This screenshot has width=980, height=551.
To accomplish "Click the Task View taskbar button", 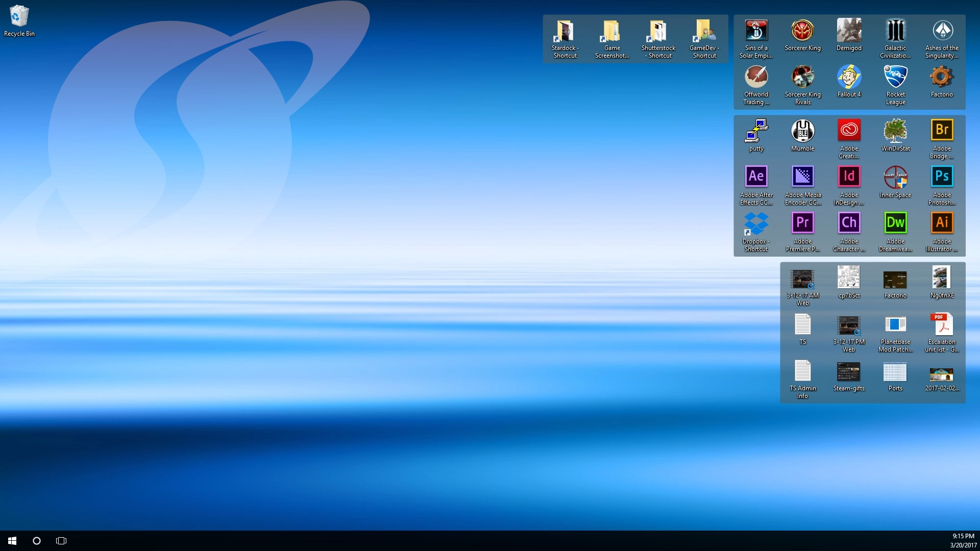I will coord(61,541).
